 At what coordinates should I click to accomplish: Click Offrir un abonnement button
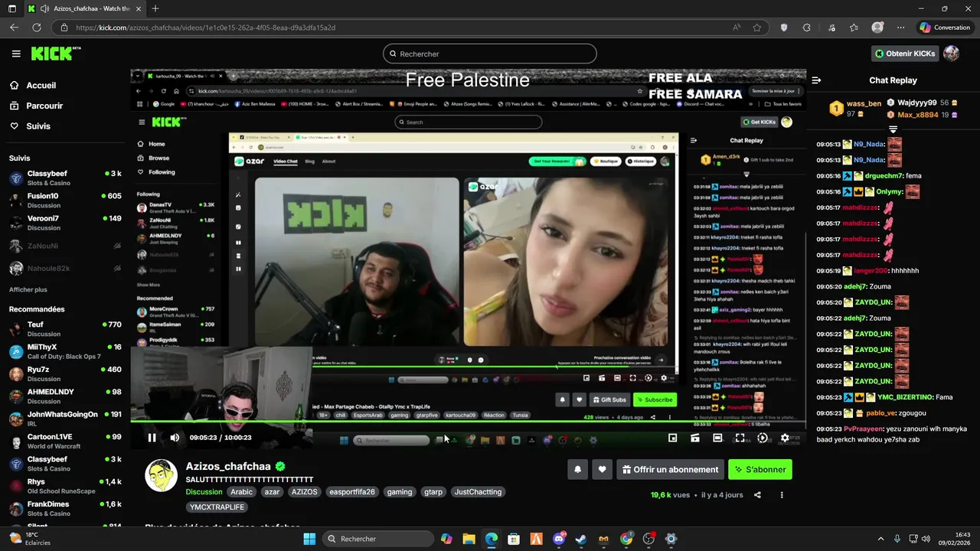[x=670, y=469]
